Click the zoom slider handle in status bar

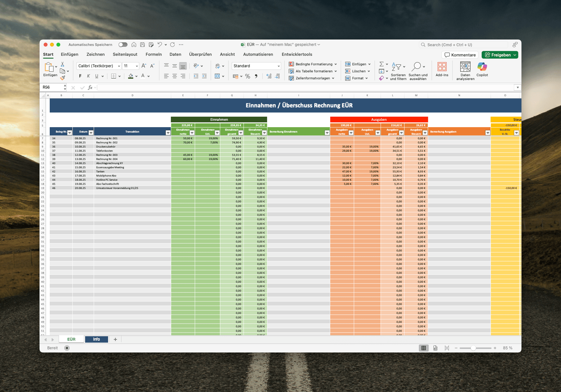(473, 348)
